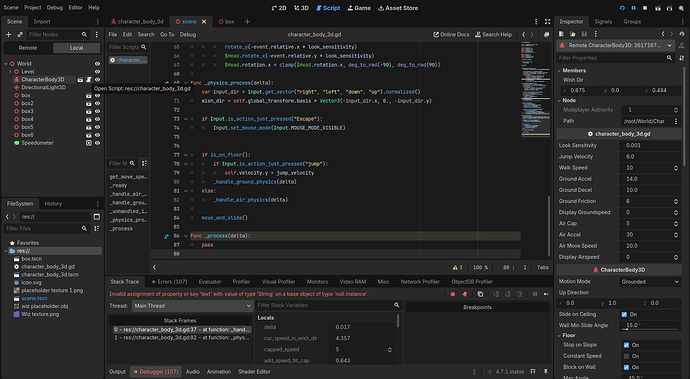Open the Motion Mode dropdown
Screen dimensions: 690x379
[650, 282]
